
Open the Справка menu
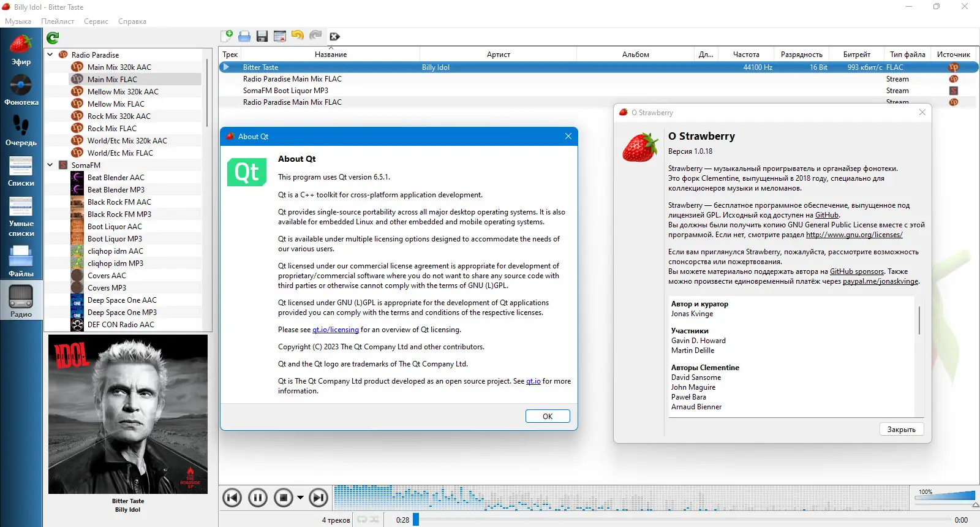point(132,21)
